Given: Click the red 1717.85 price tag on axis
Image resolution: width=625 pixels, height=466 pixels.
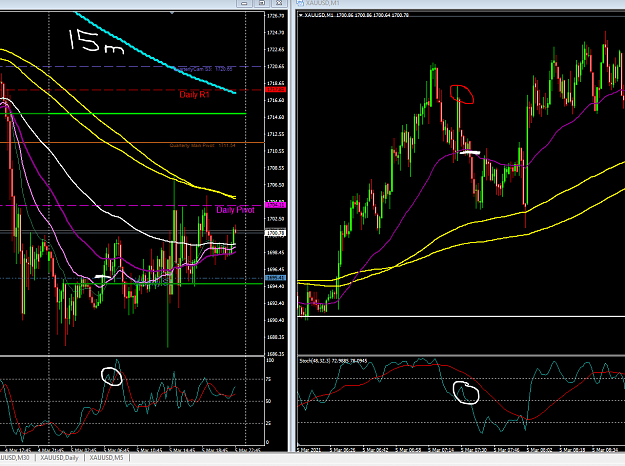Looking at the screenshot, I should pyautogui.click(x=276, y=90).
